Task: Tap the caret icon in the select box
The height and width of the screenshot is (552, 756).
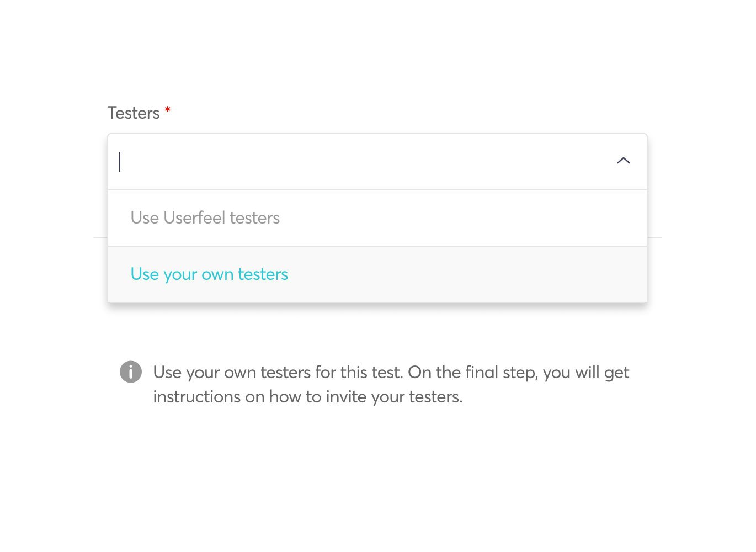Action: coord(623,161)
